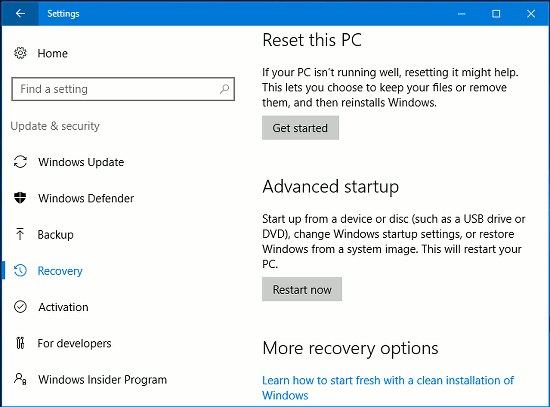Click Get started under Reset this PC
The width and height of the screenshot is (550, 407).
coord(300,128)
